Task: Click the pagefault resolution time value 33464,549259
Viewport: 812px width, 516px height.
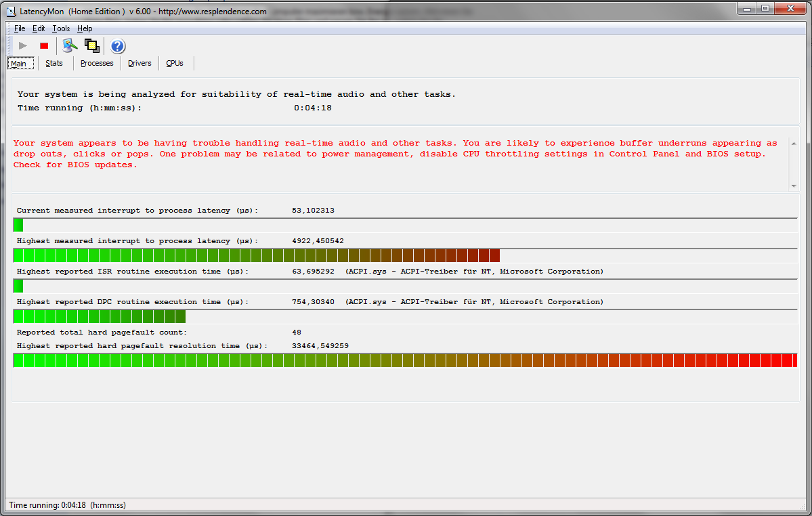Action: (x=320, y=346)
